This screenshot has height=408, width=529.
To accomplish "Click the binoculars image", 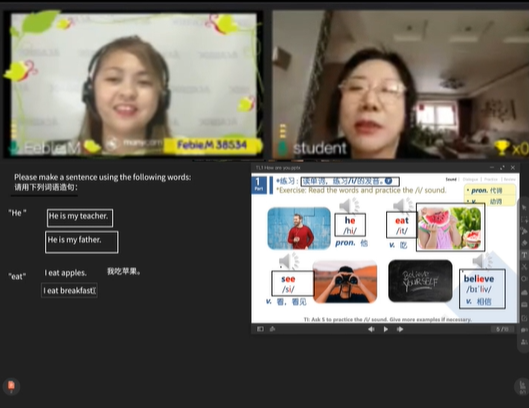I will pyautogui.click(x=345, y=282).
